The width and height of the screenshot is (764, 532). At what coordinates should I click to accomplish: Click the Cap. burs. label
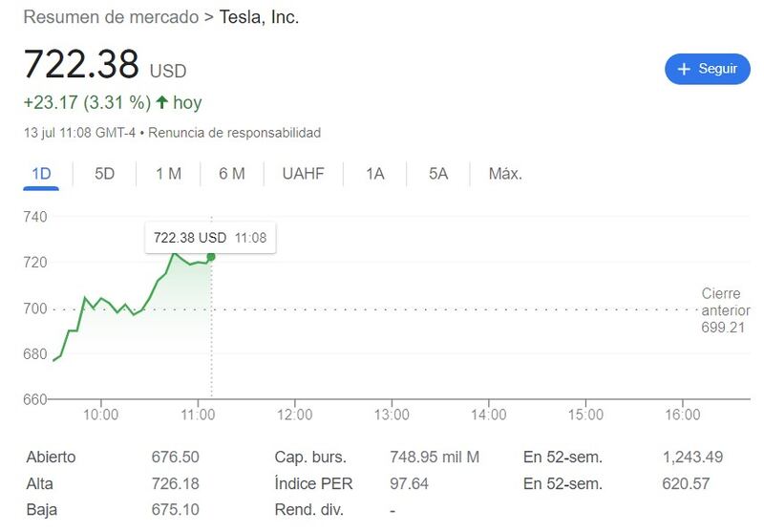point(310,458)
